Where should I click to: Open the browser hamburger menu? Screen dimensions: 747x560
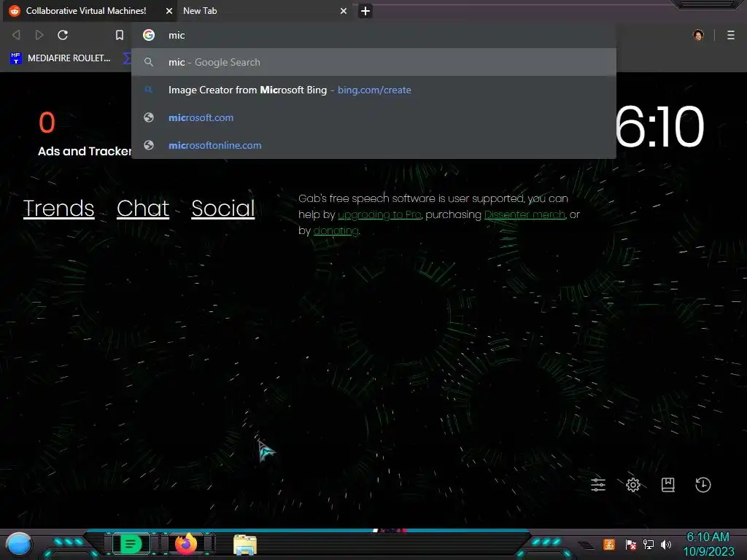[731, 35]
